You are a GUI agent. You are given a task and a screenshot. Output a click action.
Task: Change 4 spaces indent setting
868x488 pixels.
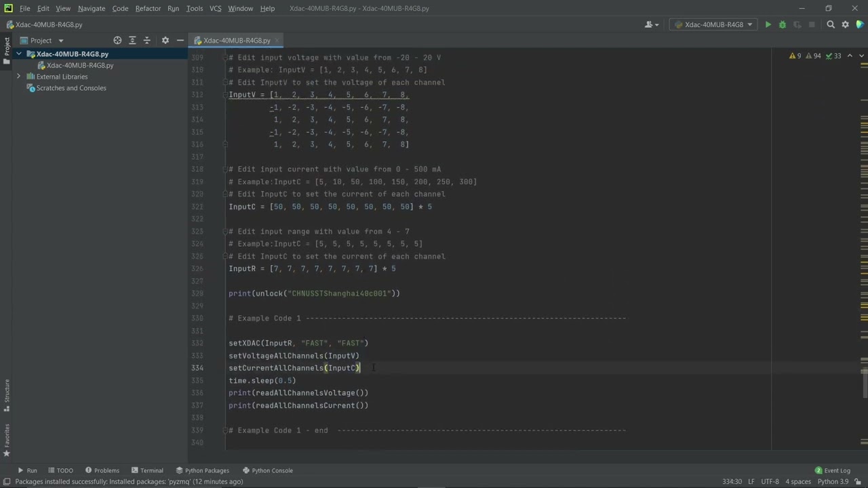pos(798,482)
